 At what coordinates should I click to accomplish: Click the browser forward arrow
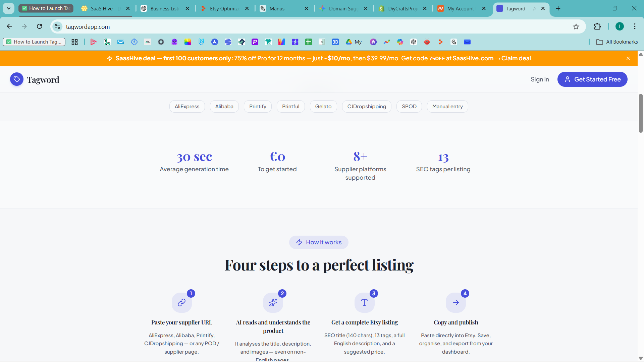(24, 26)
